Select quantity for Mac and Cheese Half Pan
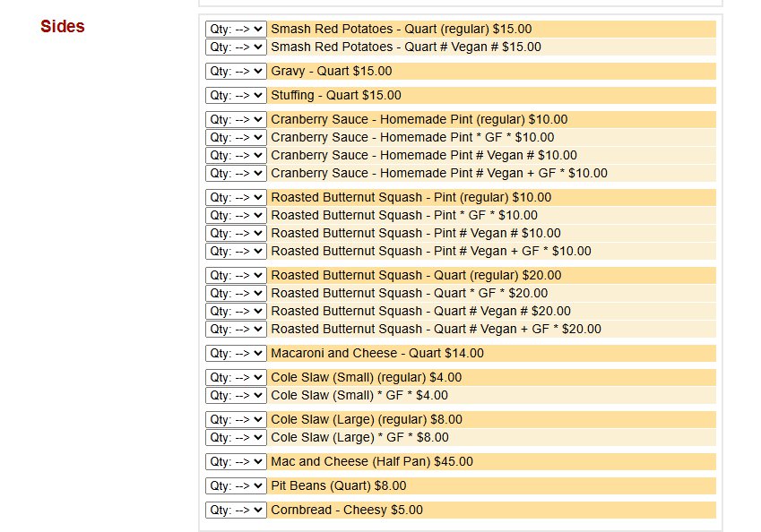 [236, 461]
